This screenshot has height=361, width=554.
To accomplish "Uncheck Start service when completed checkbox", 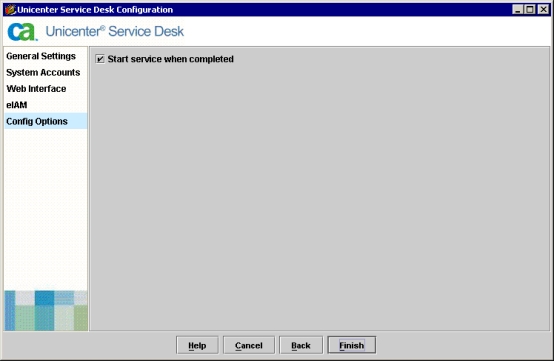I will [x=100, y=59].
